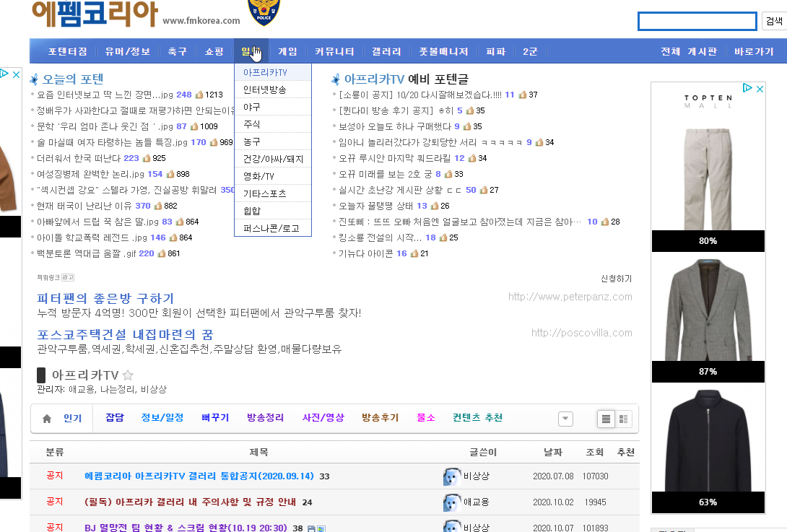Select 영화/TV in dropdown menu
This screenshot has height=532, width=787.
(272, 176)
